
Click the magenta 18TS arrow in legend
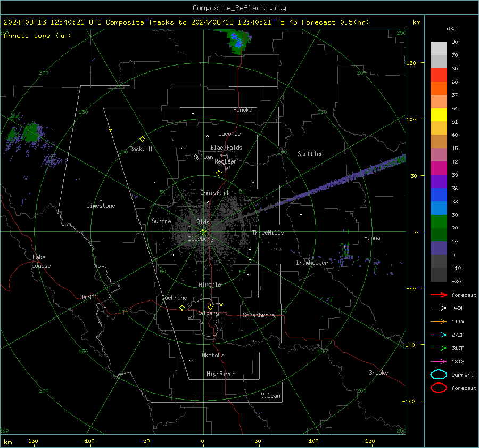439,362
